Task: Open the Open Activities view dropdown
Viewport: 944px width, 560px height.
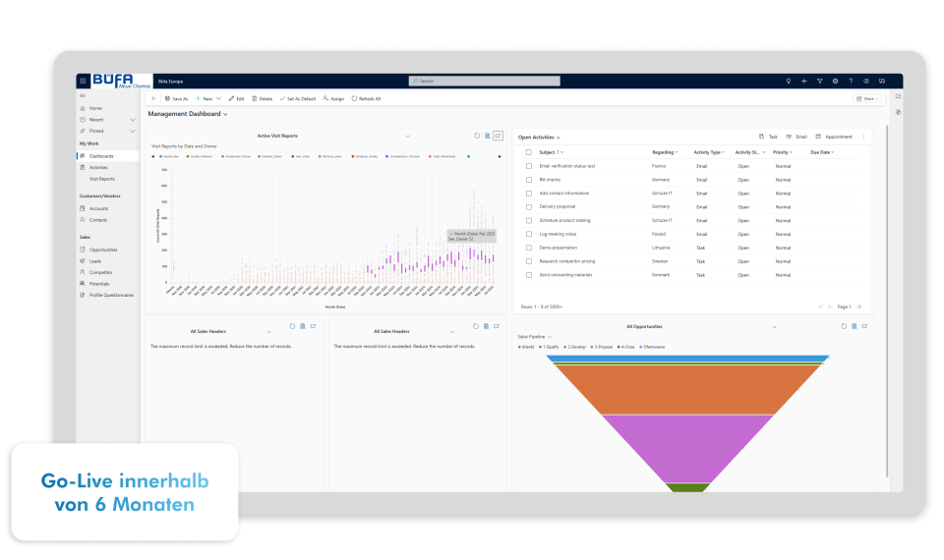Action: tap(559, 138)
